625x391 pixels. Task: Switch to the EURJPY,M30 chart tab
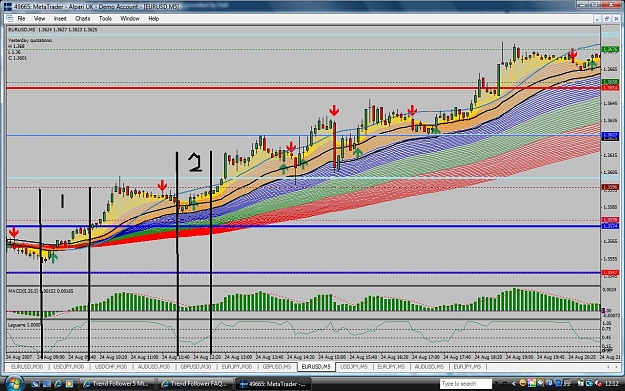tap(237, 366)
